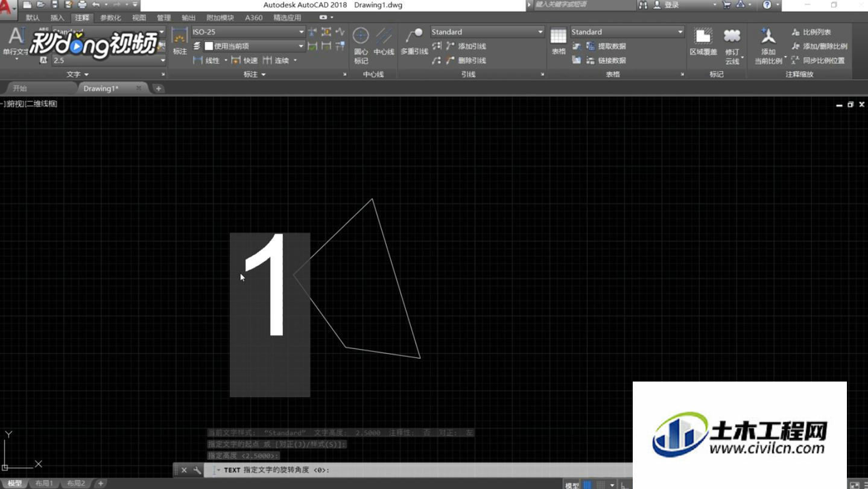Switch to the 插入 ribbon tab
The image size is (868, 489).
tap(57, 18)
